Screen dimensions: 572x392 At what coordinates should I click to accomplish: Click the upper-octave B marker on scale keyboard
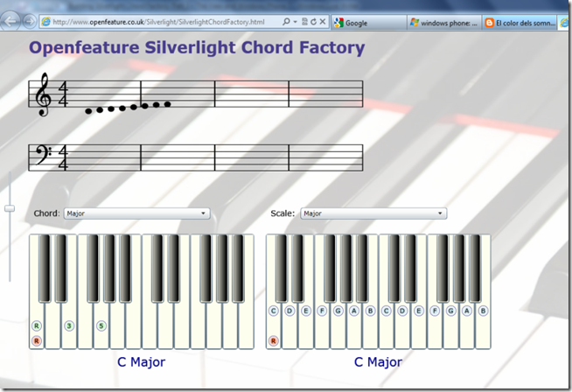click(x=483, y=311)
